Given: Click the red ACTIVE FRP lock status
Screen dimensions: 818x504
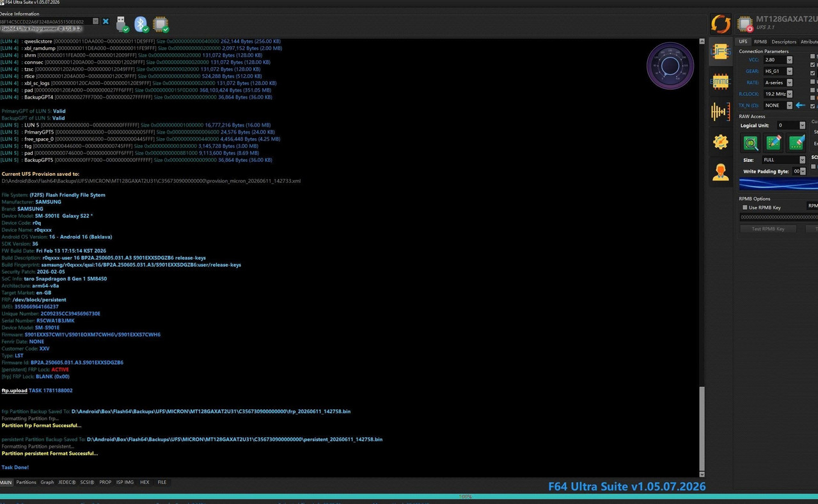Looking at the screenshot, I should click(x=60, y=370).
